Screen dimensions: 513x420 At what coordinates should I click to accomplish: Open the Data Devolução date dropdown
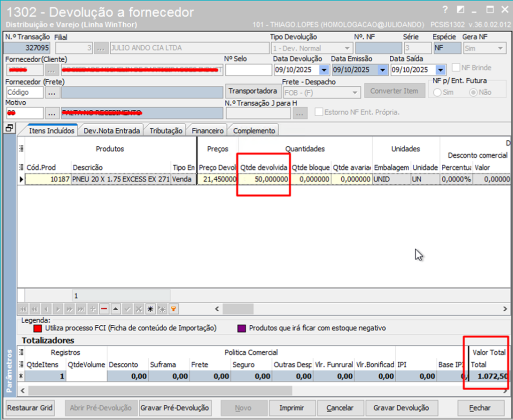(x=324, y=70)
